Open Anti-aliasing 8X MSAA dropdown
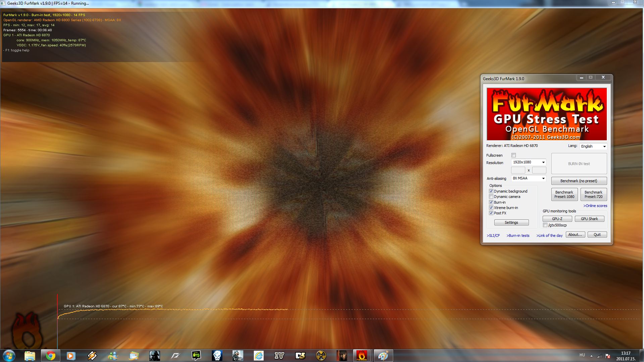644x362 pixels. pyautogui.click(x=529, y=178)
